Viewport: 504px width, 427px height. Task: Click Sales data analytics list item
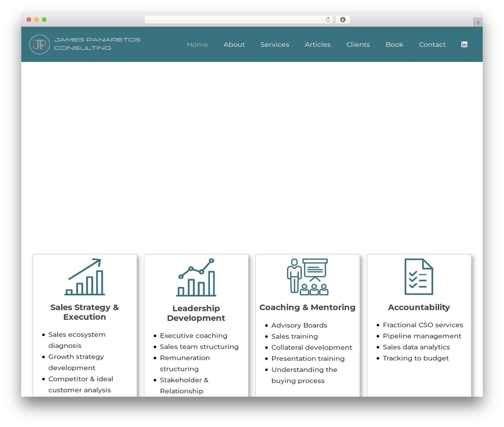tap(416, 347)
